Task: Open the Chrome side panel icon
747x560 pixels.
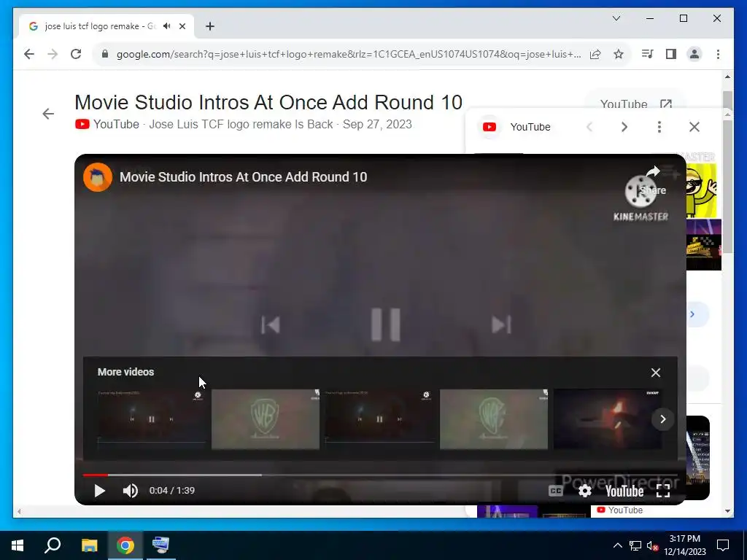Action: tap(671, 54)
